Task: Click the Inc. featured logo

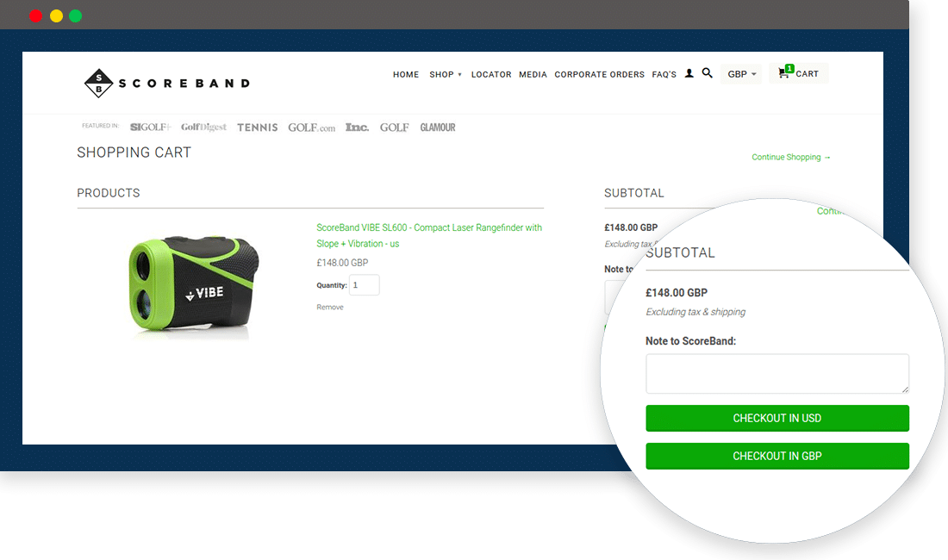Action: point(357,127)
